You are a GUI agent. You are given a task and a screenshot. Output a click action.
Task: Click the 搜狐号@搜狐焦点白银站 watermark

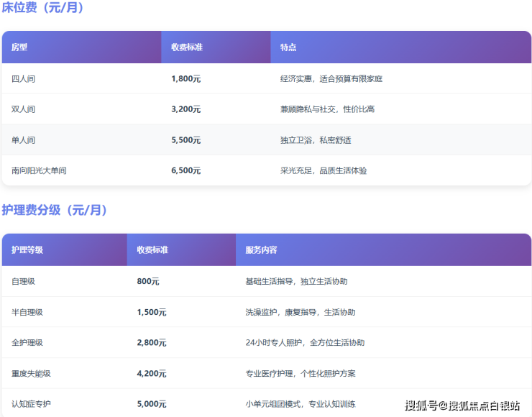coord(462,406)
